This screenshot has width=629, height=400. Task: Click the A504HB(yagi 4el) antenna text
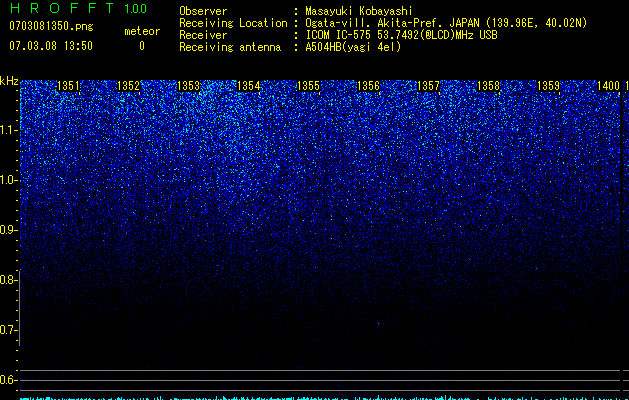tap(353, 47)
